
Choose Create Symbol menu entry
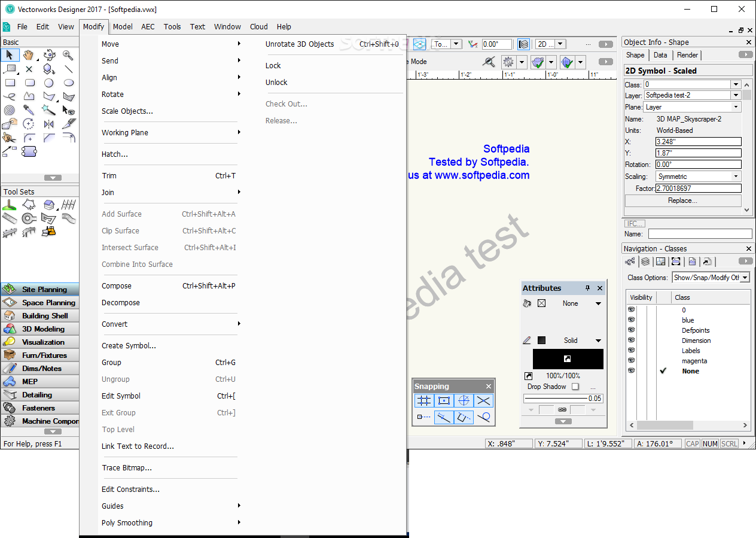tap(129, 345)
